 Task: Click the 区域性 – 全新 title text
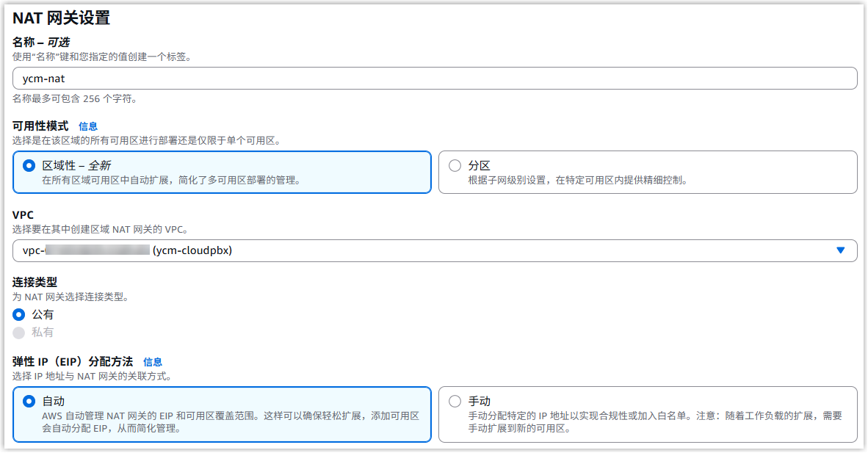[76, 165]
